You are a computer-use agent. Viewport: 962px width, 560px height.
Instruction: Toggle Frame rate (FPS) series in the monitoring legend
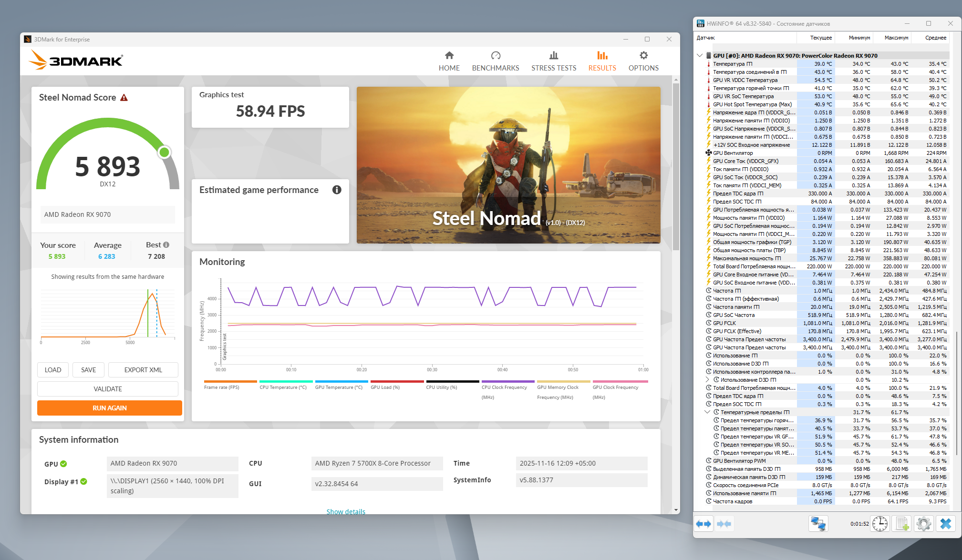pyautogui.click(x=221, y=387)
